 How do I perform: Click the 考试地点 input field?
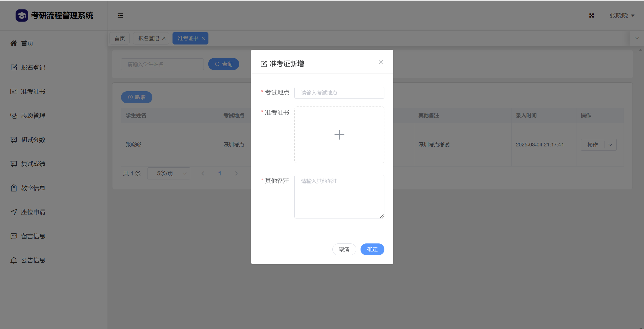339,92
